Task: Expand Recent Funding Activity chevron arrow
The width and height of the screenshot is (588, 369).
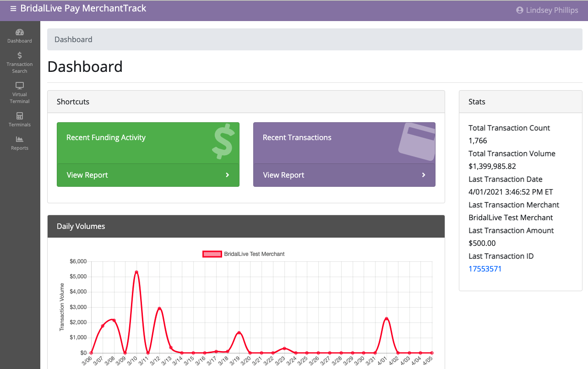Action: point(227,175)
